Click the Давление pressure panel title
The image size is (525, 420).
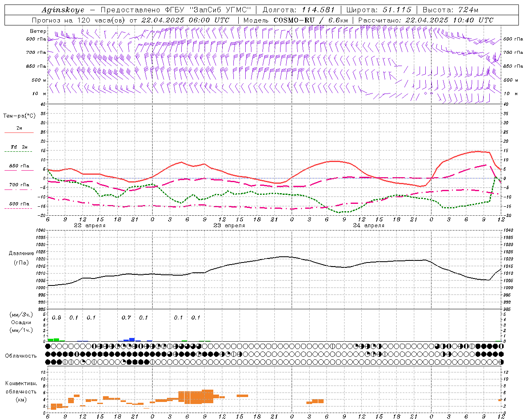21,253
